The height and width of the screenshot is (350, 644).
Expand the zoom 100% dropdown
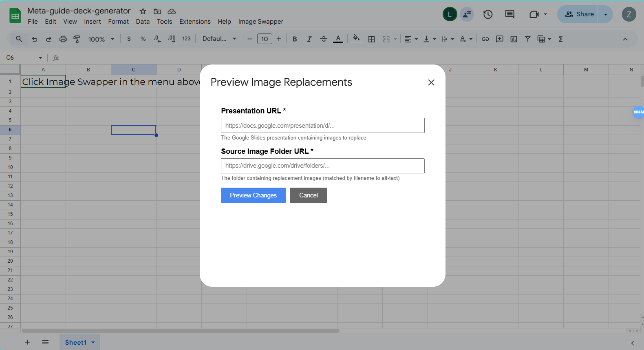(x=101, y=39)
